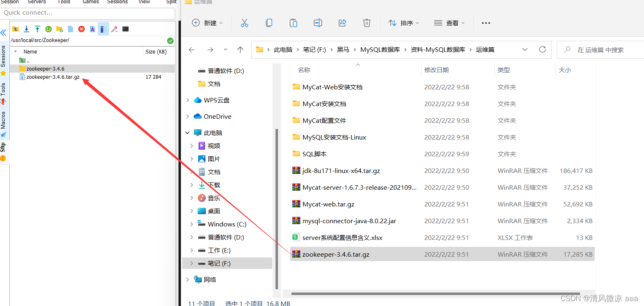The width and height of the screenshot is (644, 306).
Task: Click 资料-MySQL数据库 breadcrumb segment
Action: coord(438,49)
